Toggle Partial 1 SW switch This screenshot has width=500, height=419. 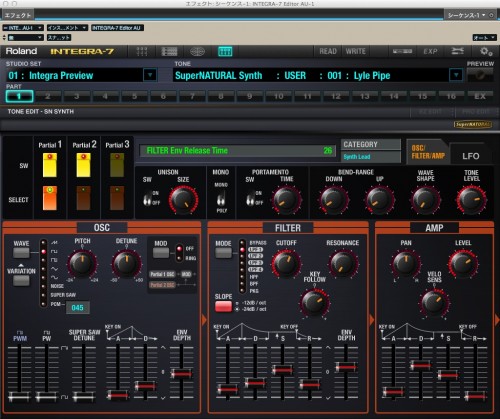click(50, 165)
